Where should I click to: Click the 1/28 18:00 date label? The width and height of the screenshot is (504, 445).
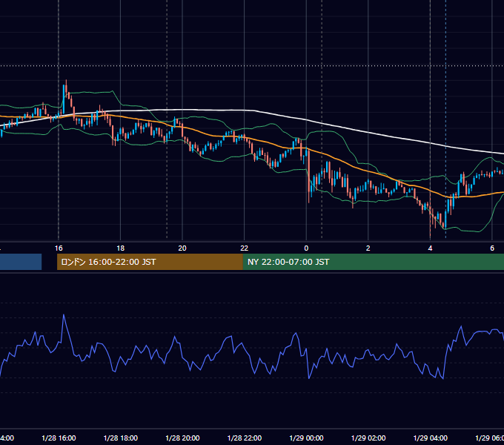[x=121, y=438]
